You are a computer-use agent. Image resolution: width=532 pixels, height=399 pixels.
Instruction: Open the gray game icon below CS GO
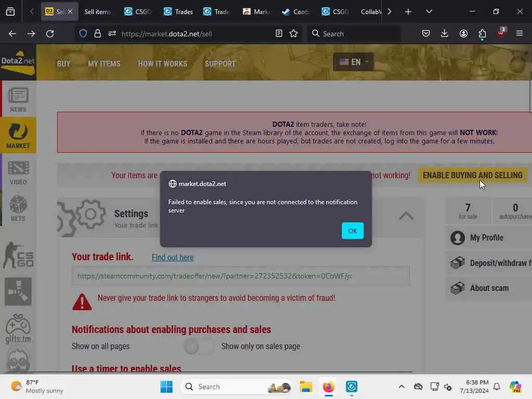(18, 291)
